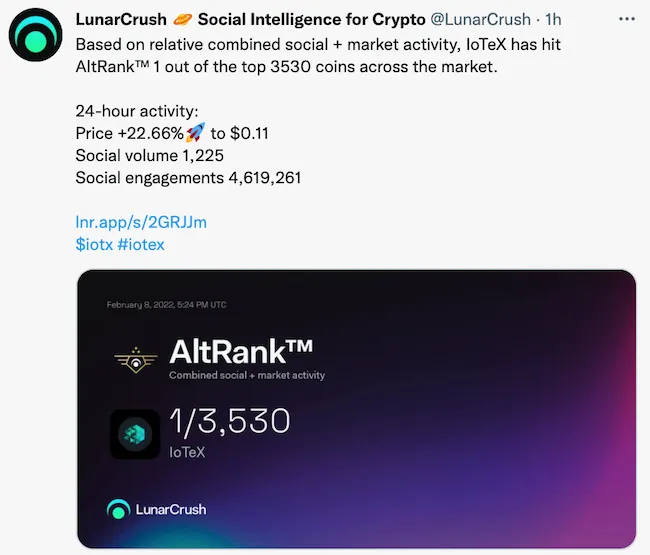Image resolution: width=650 pixels, height=555 pixels.
Task: Click the AltRank™ card heading
Action: [241, 351]
